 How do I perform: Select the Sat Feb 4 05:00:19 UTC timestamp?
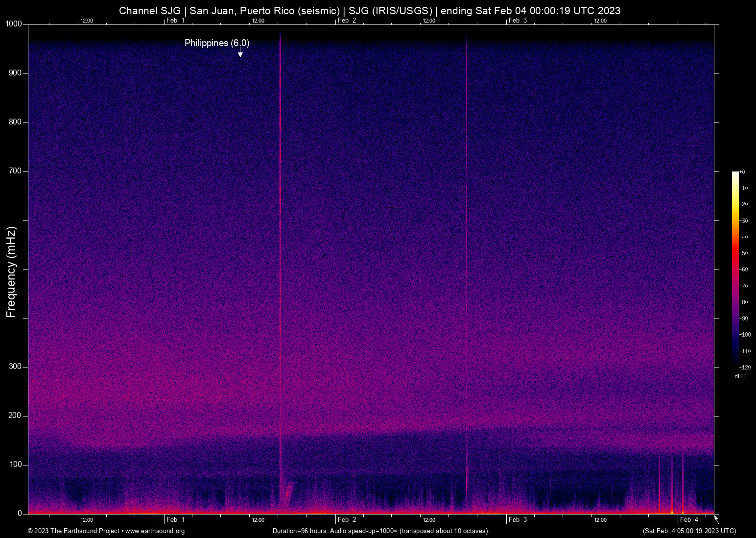click(689, 531)
